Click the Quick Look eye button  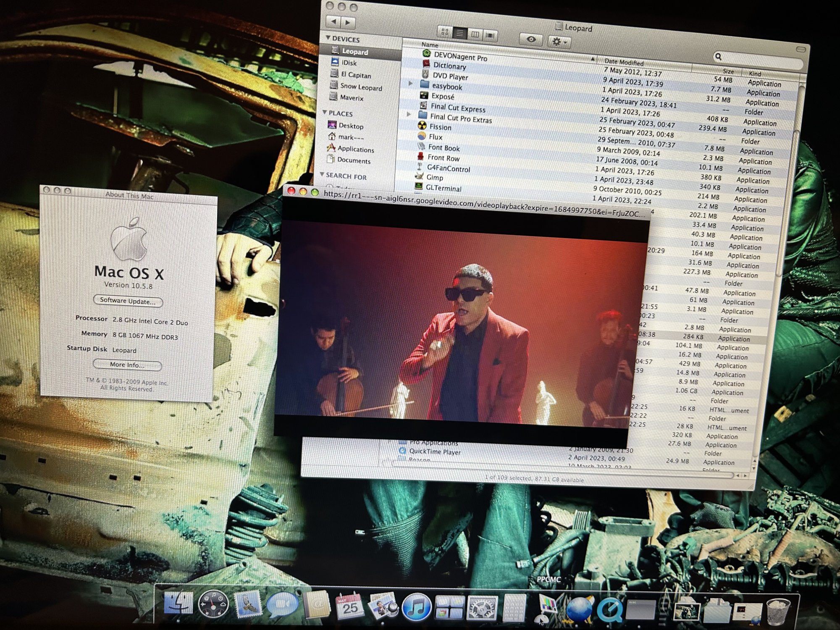click(x=531, y=39)
